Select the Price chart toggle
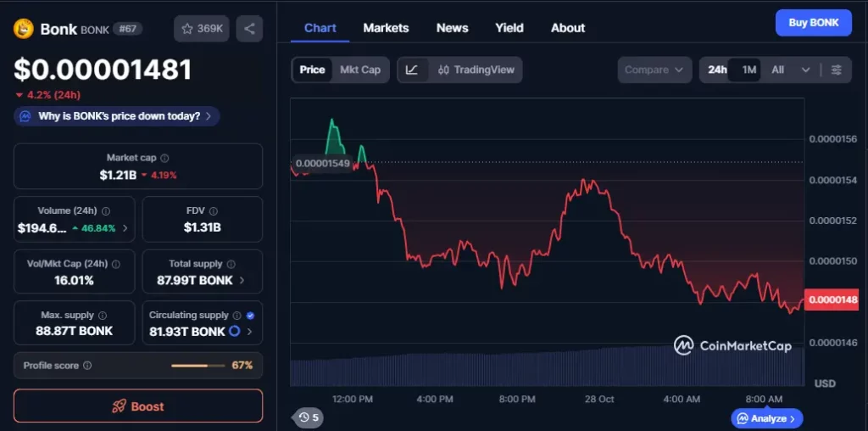868x431 pixels. click(x=312, y=70)
